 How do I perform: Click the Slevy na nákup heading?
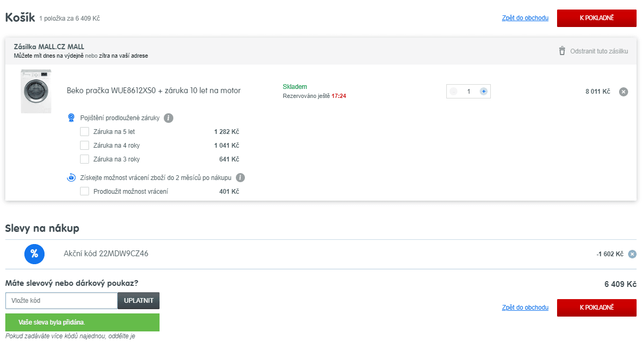coord(42,228)
